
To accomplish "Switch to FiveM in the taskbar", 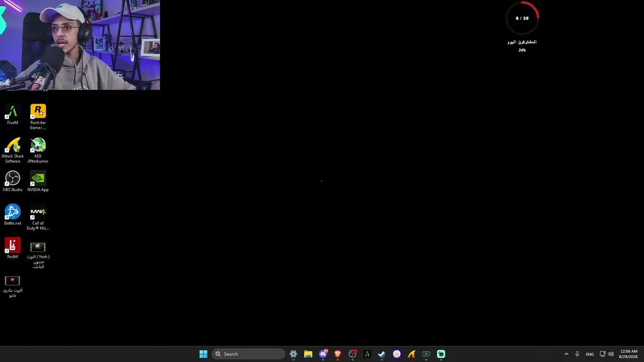I will coord(367,354).
